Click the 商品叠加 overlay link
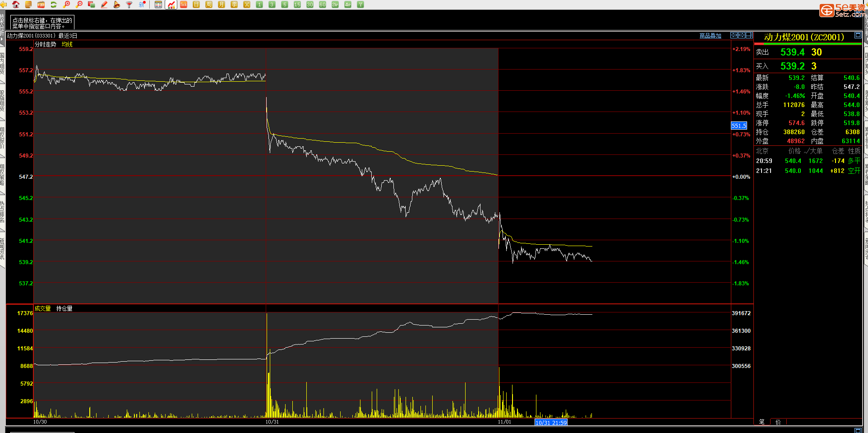The height and width of the screenshot is (433, 868). pos(710,36)
